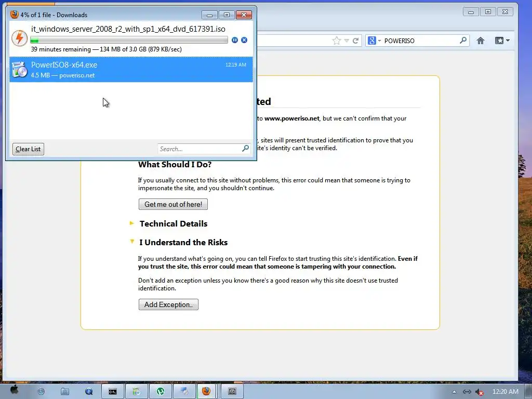Open the muted volume tray icon
This screenshot has width=532, height=399.
coord(479,392)
